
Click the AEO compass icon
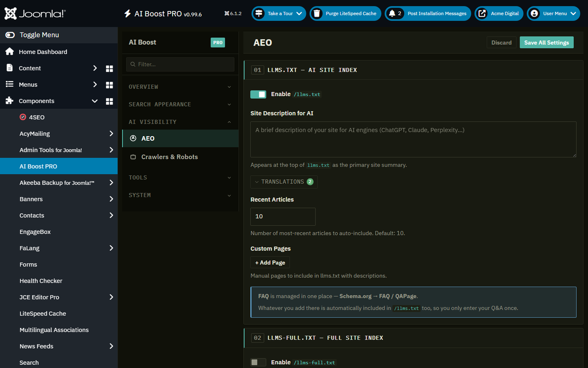click(133, 138)
